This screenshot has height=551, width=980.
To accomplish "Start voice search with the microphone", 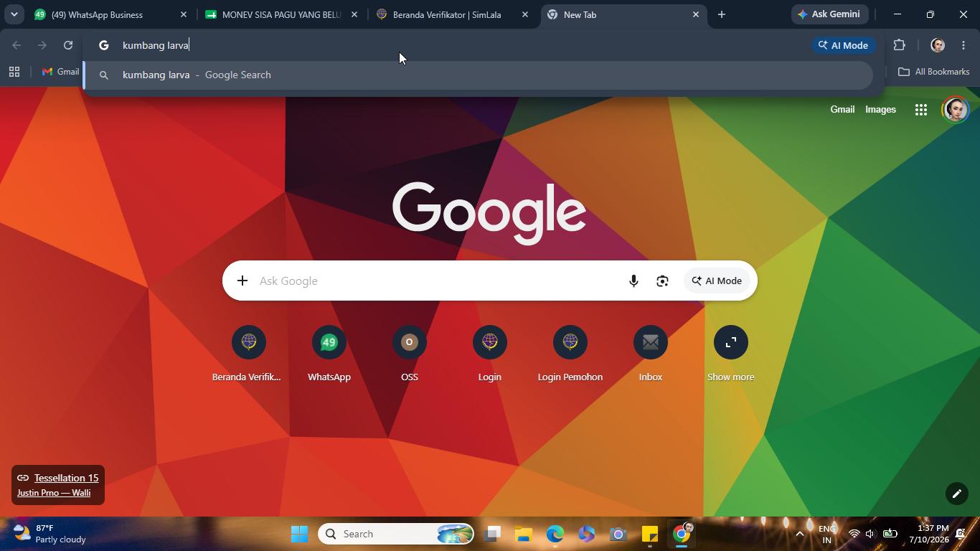I will coord(633,281).
